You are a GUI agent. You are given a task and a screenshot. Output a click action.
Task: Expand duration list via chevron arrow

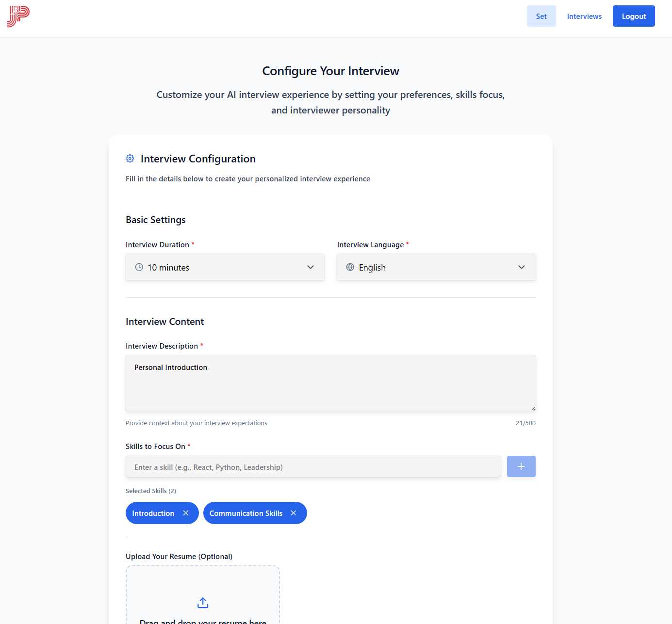coord(311,267)
